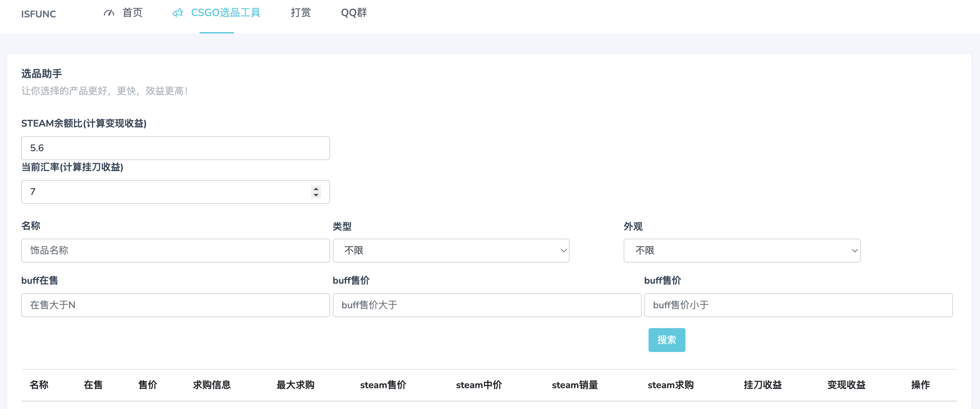The width and height of the screenshot is (980, 409).
Task: Decrease the 当前汇率 value with down arrow
Action: (x=316, y=195)
